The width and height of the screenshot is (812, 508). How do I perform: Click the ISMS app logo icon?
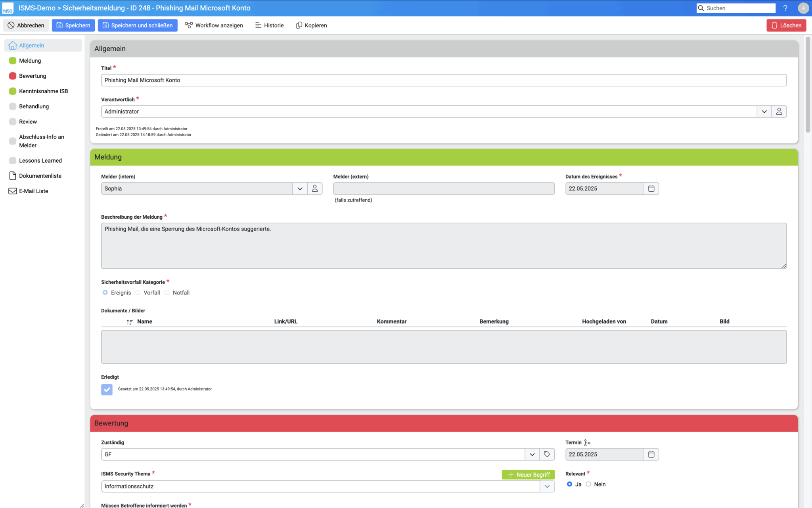8,8
